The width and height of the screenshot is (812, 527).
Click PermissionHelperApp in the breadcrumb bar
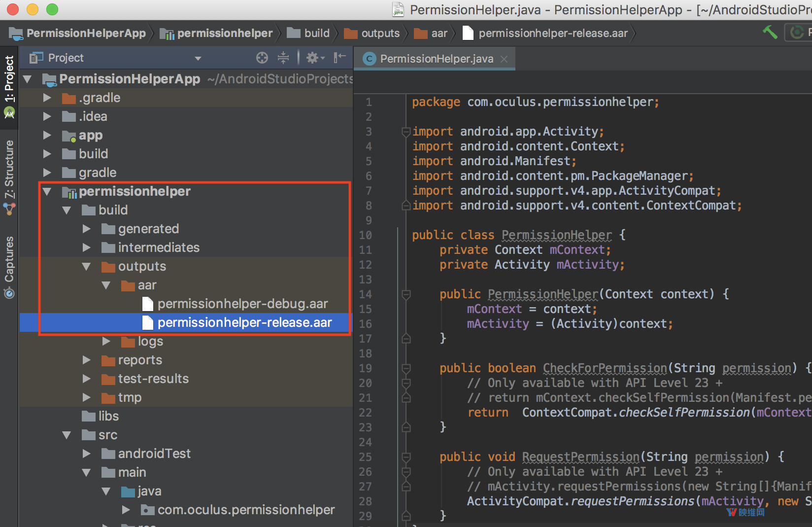pyautogui.click(x=86, y=34)
